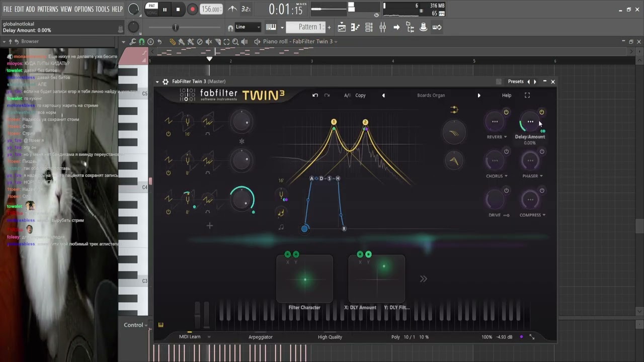Open the VIEW menu
644x362 pixels.
point(66,9)
